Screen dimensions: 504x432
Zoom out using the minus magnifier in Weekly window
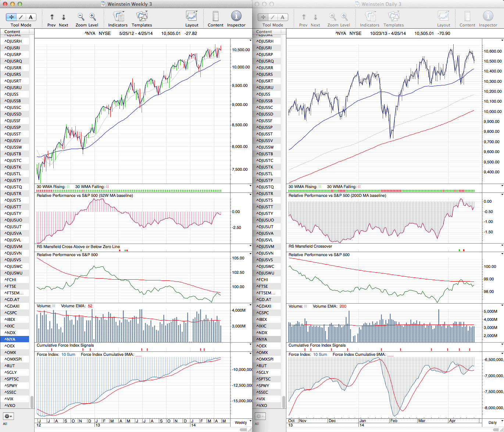click(81, 17)
